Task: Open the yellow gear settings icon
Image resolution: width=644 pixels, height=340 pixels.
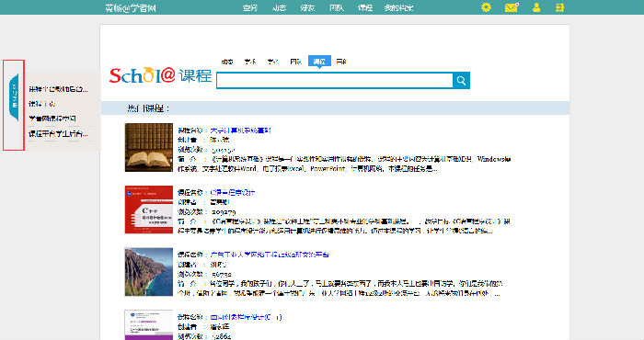Action: pyautogui.click(x=486, y=7)
